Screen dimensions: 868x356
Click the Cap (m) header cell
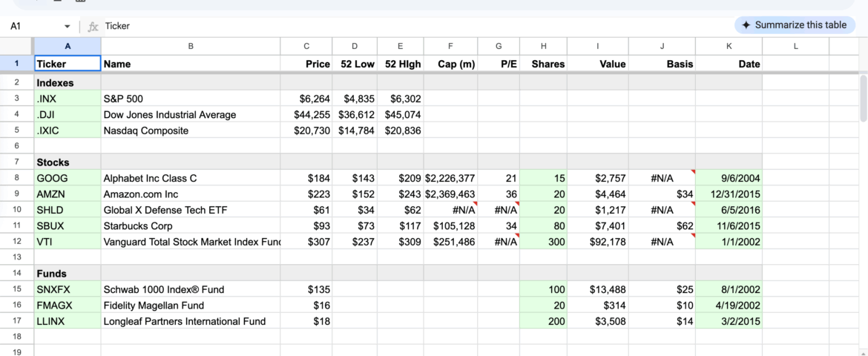[450, 64]
